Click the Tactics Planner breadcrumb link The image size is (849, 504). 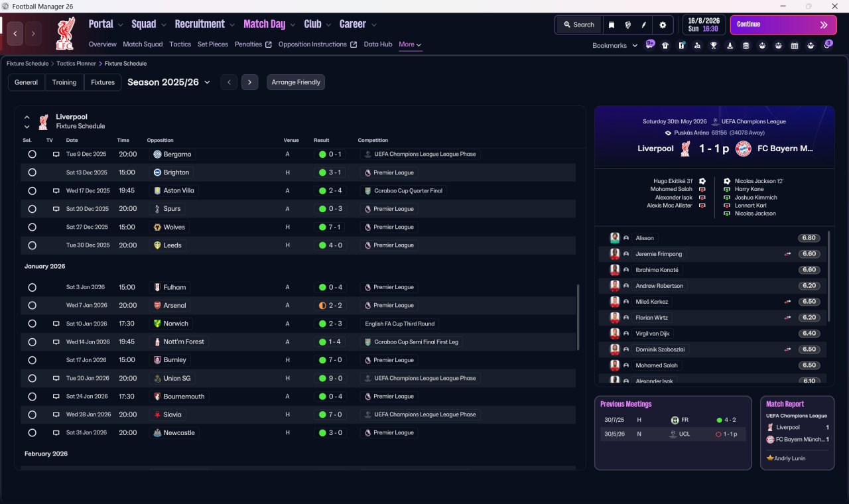coord(76,64)
